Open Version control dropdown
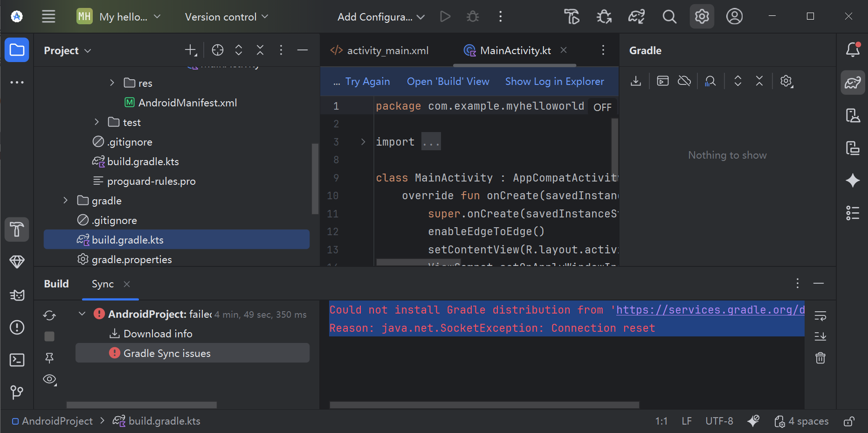 click(227, 17)
